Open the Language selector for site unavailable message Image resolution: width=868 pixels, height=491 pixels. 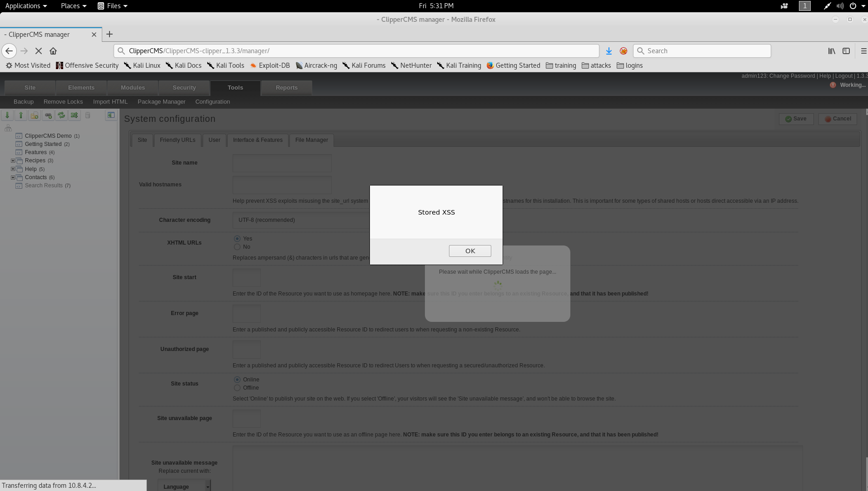click(x=184, y=486)
